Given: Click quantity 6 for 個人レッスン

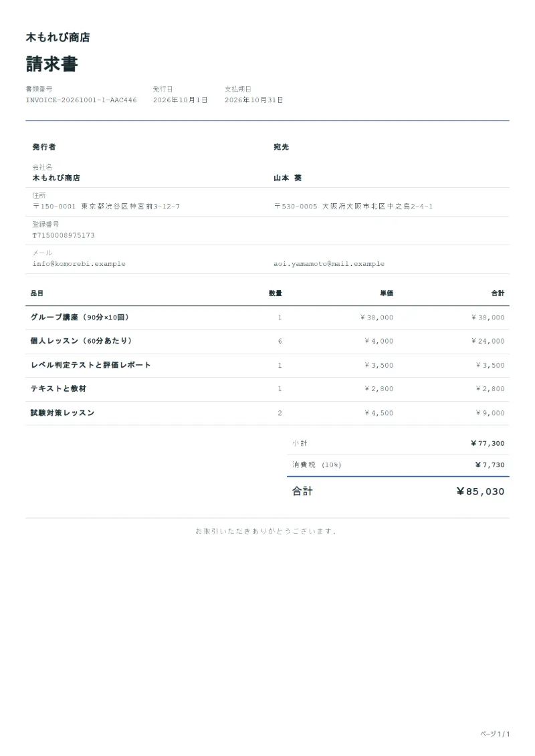Looking at the screenshot, I should coord(280,342).
